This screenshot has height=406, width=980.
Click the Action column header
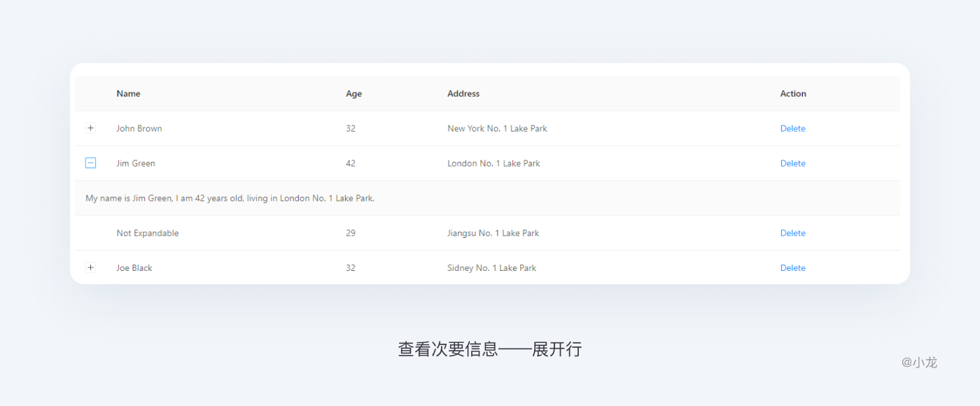(x=793, y=94)
